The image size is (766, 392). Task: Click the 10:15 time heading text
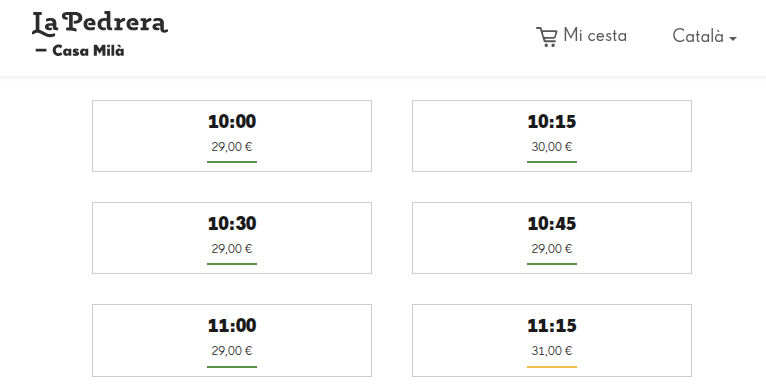pos(552,122)
